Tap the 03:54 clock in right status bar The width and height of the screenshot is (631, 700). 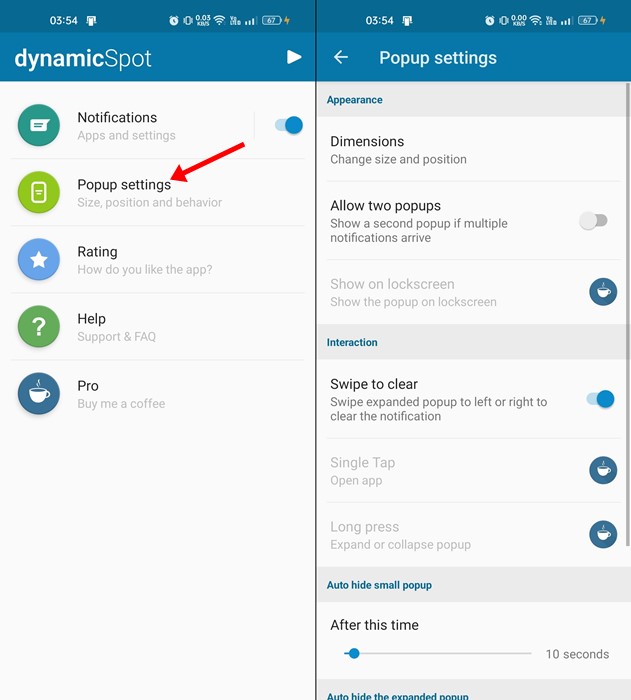[x=379, y=21]
